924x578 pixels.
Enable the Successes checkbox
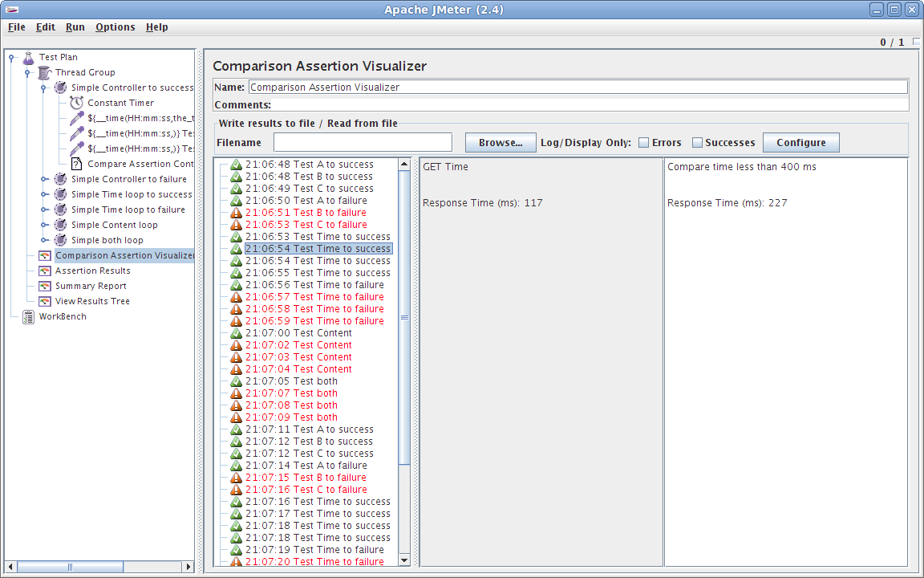coord(697,143)
